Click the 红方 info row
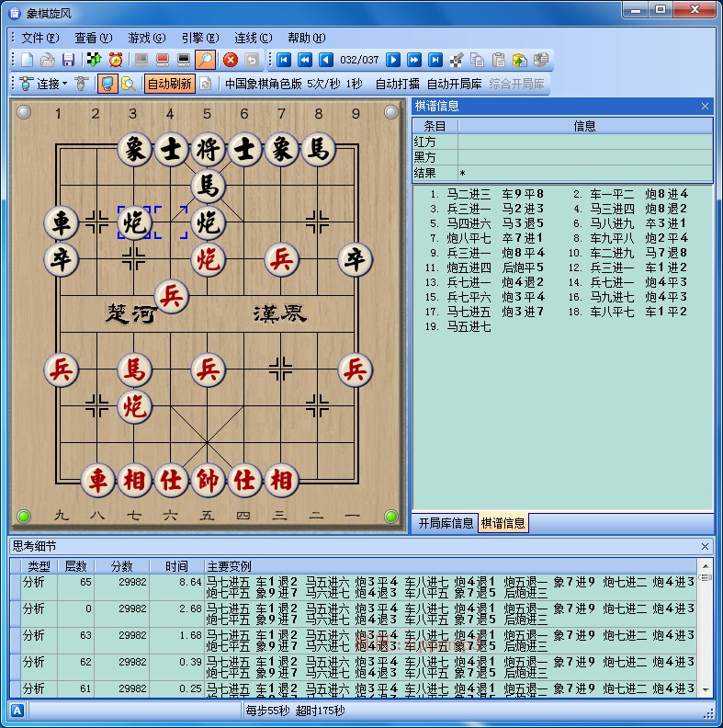Image resolution: width=723 pixels, height=728 pixels. coord(562,142)
